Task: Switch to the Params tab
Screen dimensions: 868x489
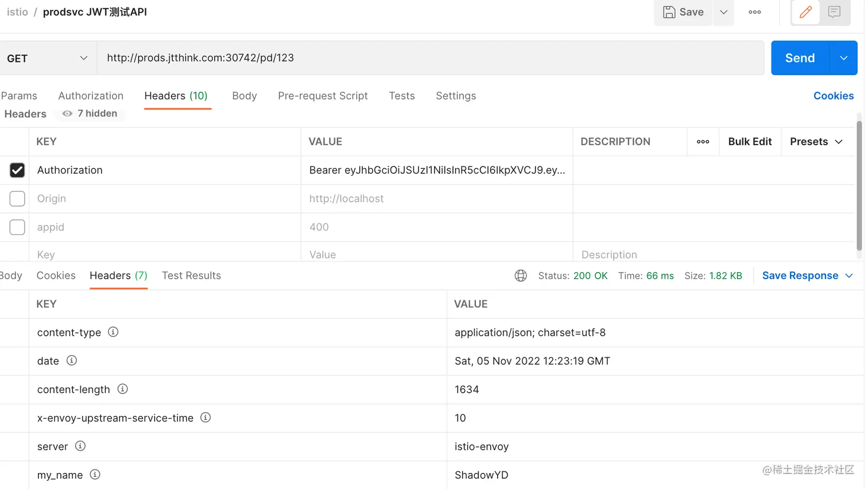Action: click(x=19, y=96)
